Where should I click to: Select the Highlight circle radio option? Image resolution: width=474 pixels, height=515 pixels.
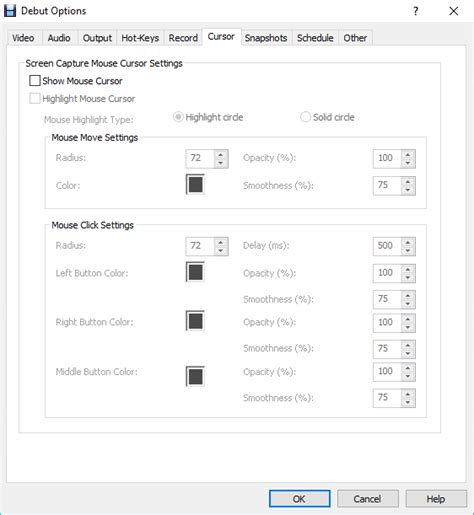coord(178,117)
